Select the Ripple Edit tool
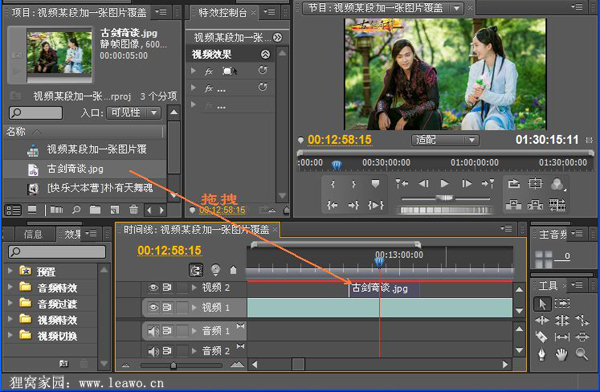 click(x=542, y=320)
